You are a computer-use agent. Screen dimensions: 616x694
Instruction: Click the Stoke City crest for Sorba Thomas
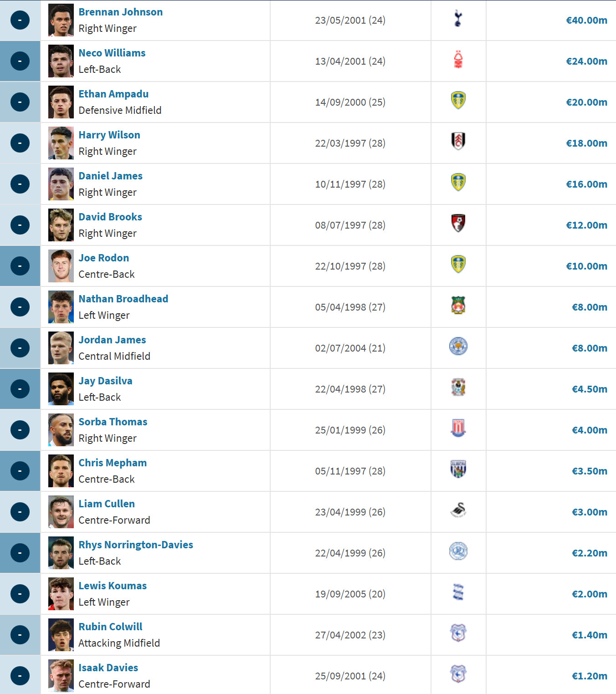tap(458, 428)
